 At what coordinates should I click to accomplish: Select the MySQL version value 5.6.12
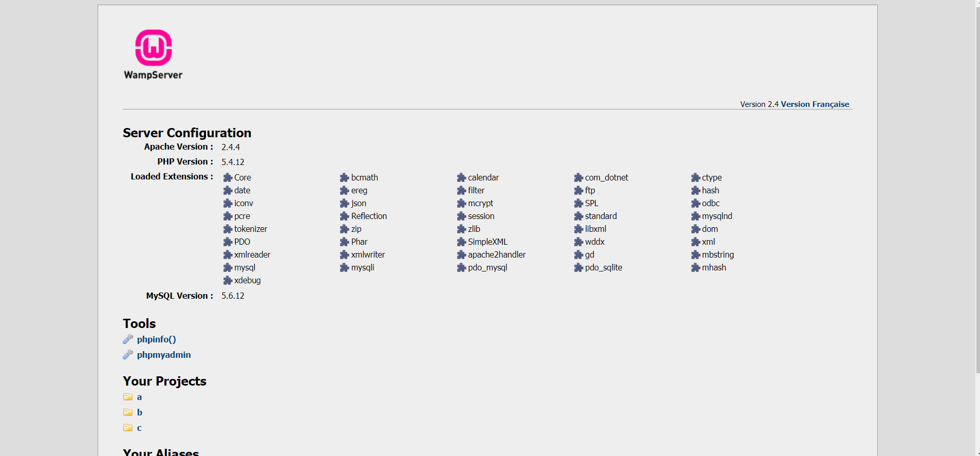click(x=233, y=296)
